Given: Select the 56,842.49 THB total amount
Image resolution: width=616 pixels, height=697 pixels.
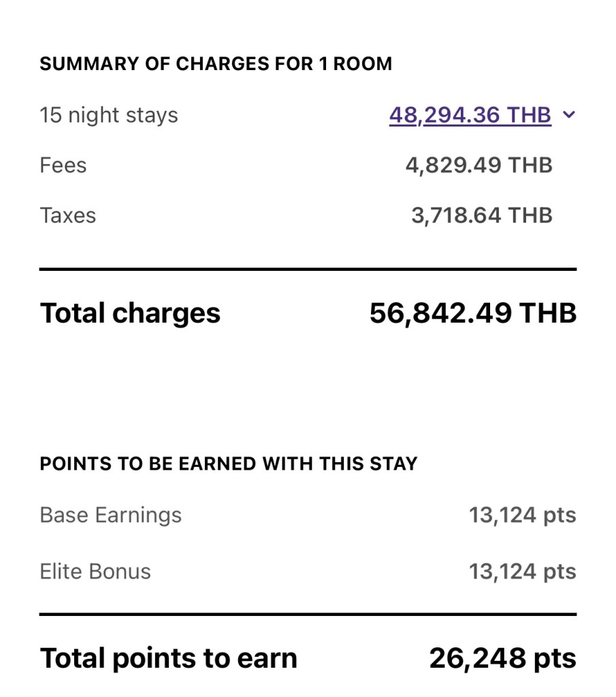Looking at the screenshot, I should coord(472,313).
